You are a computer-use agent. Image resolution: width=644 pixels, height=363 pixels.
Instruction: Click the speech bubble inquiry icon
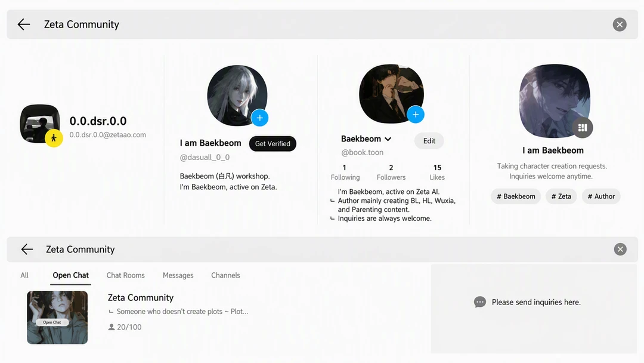tap(479, 302)
